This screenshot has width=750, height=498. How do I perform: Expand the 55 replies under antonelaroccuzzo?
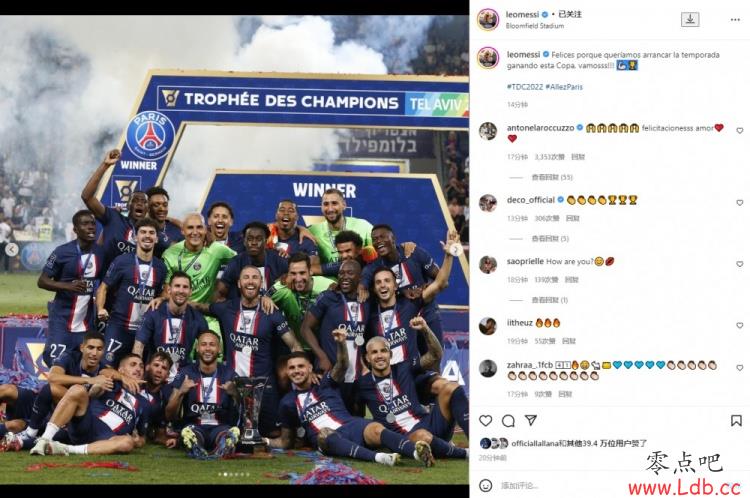click(552, 177)
